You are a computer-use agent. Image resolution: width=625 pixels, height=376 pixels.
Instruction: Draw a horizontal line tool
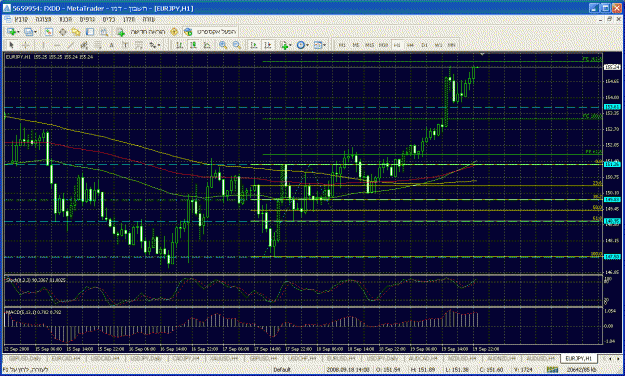tap(57, 45)
